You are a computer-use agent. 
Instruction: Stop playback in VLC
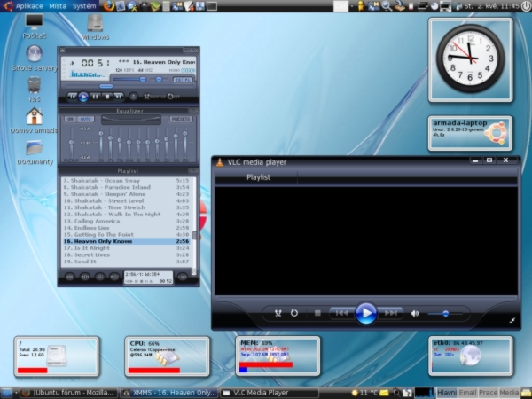point(317,313)
